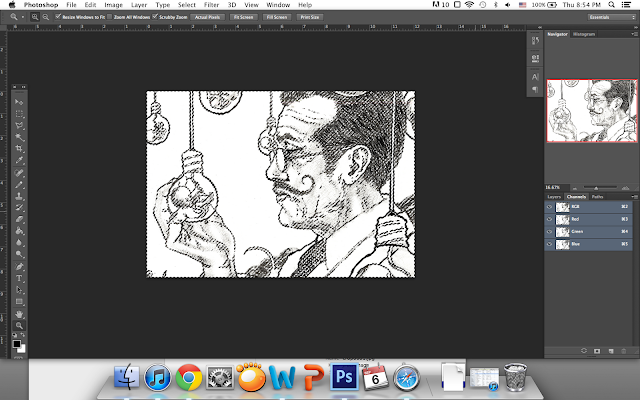This screenshot has width=640, height=400.
Task: Select the Dodge tool
Action: tap(19, 254)
